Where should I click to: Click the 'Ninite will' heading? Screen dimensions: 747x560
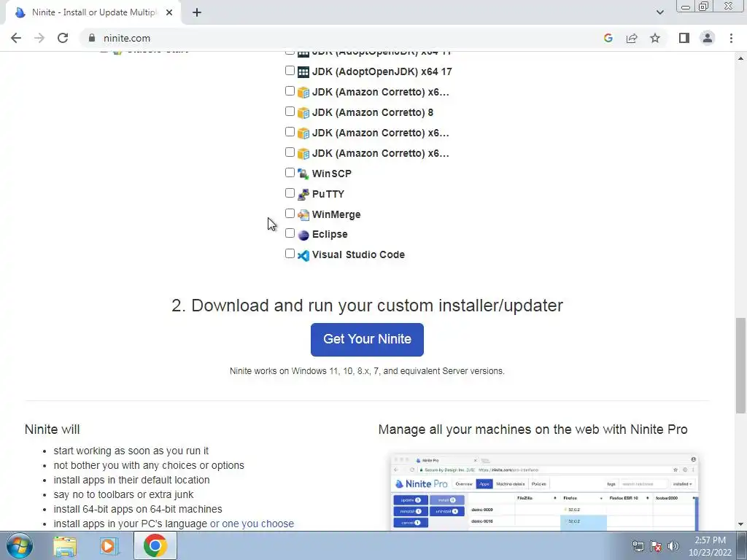52,429
